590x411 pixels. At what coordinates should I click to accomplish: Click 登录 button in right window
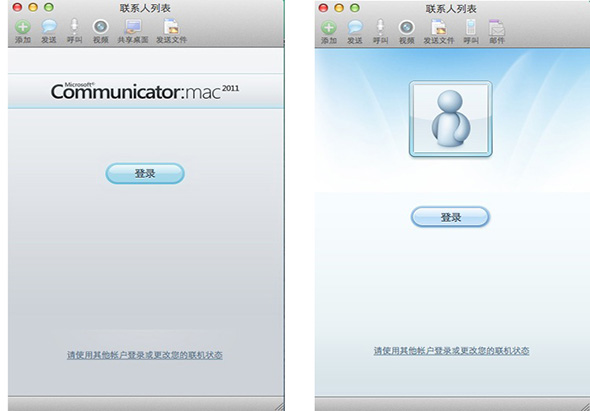coord(450,217)
